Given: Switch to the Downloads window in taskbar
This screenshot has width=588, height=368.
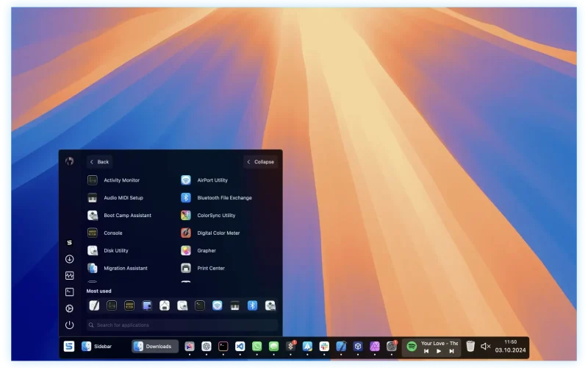Looking at the screenshot, I should point(154,347).
